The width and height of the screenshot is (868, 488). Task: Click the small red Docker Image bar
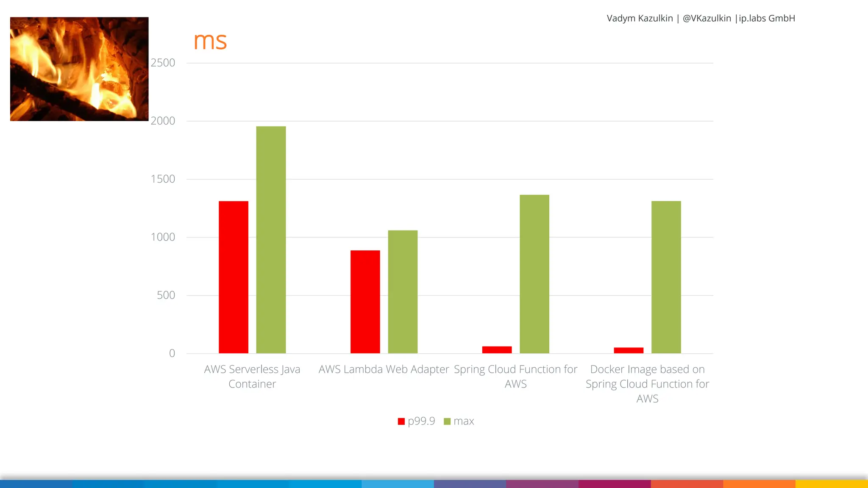[629, 350]
